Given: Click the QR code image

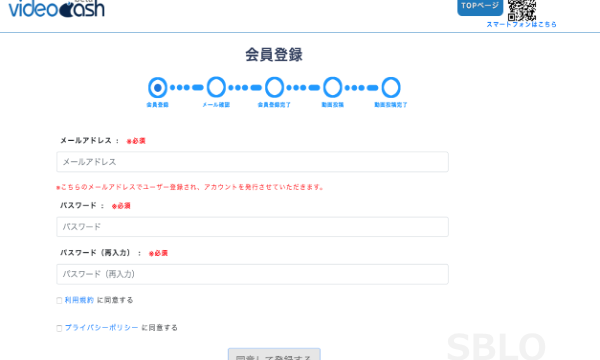Looking at the screenshot, I should (522, 10).
